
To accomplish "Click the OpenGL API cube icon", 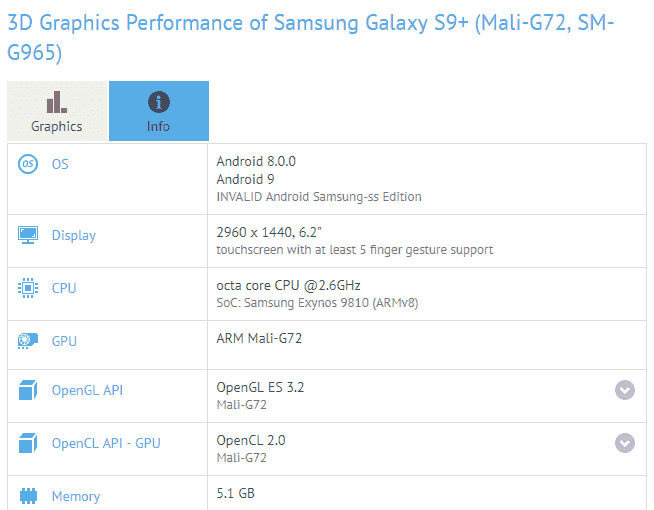I will 27,390.
